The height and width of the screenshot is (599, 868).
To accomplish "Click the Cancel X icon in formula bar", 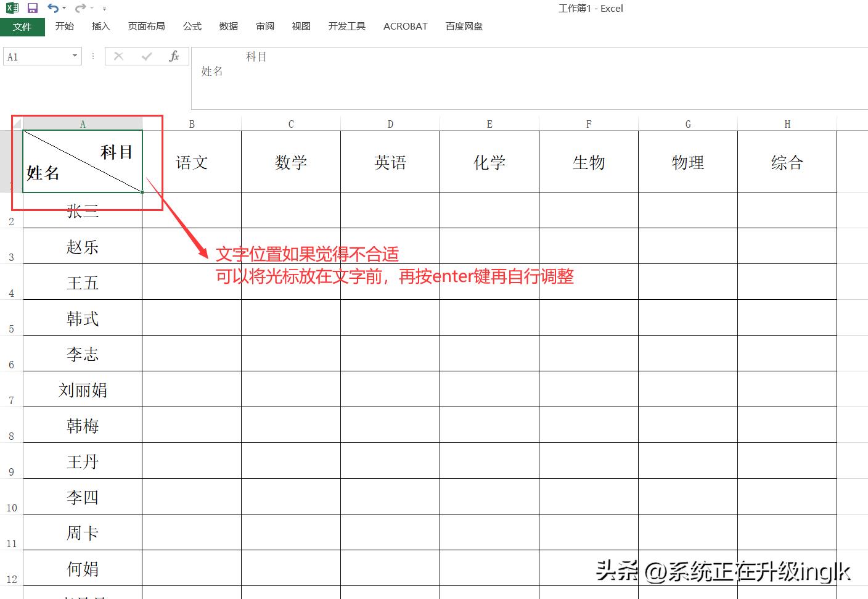I will point(119,57).
